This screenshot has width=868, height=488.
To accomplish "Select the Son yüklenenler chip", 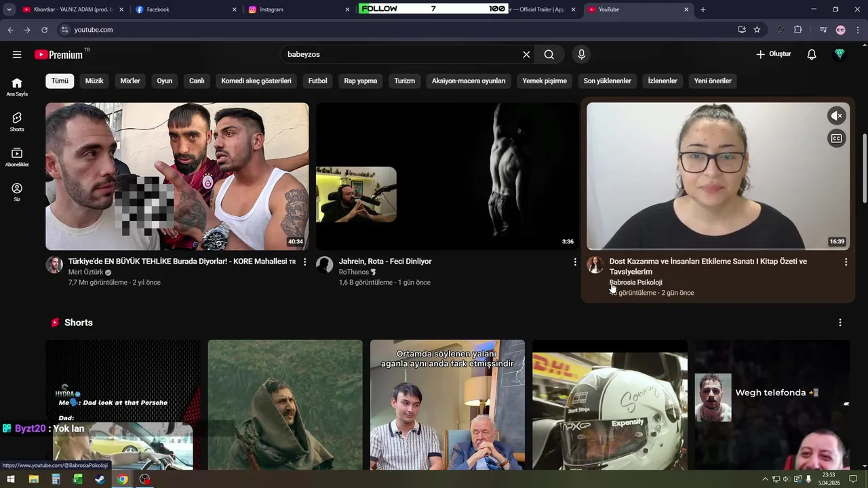I will point(608,81).
